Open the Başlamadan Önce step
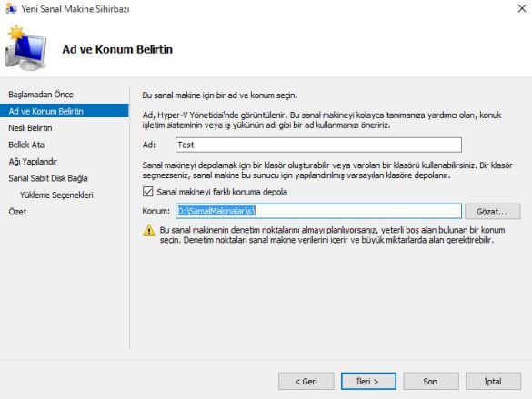 [x=41, y=95]
